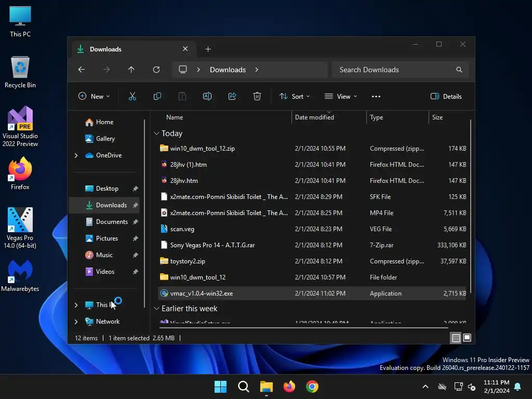Expand This PC tree node
Image resolution: width=532 pixels, height=399 pixels.
pos(76,305)
